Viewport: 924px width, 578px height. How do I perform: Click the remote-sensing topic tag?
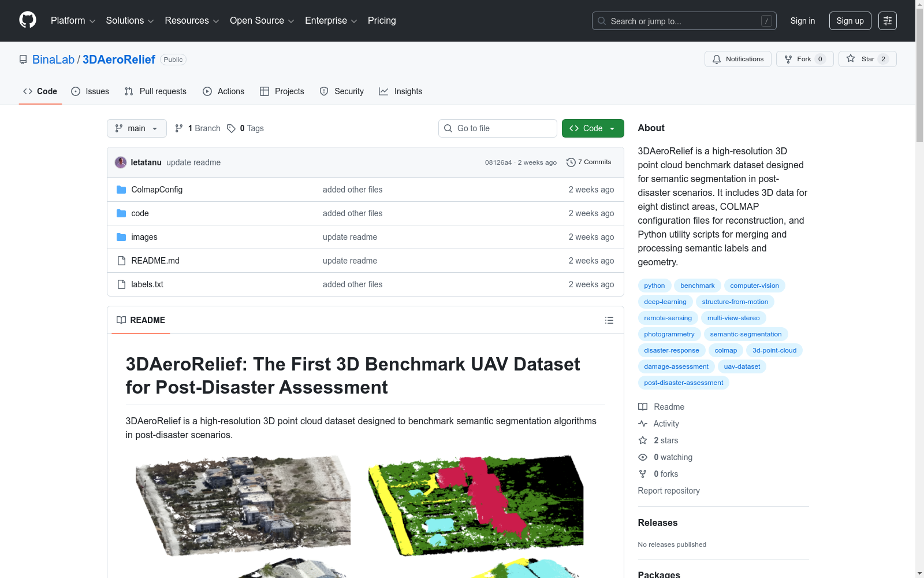coord(668,318)
